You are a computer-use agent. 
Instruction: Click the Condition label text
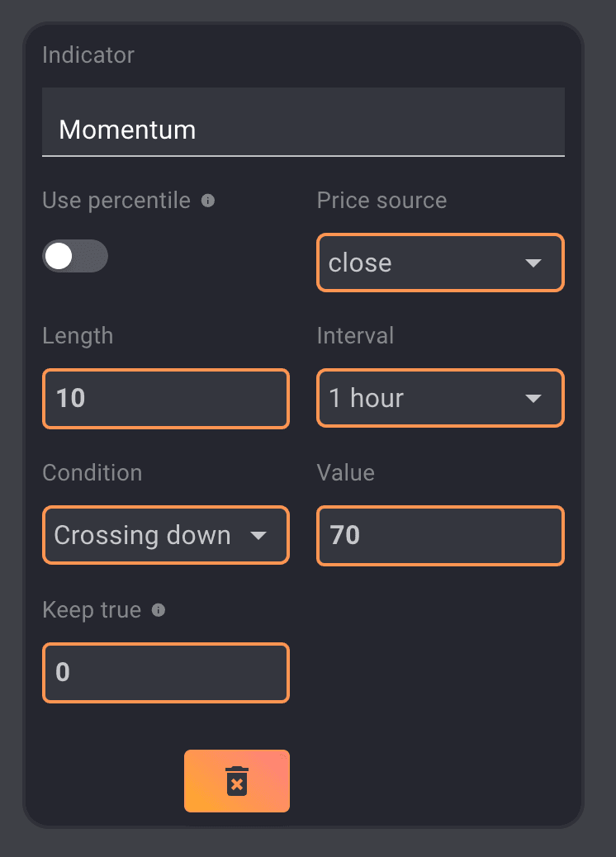coord(92,473)
